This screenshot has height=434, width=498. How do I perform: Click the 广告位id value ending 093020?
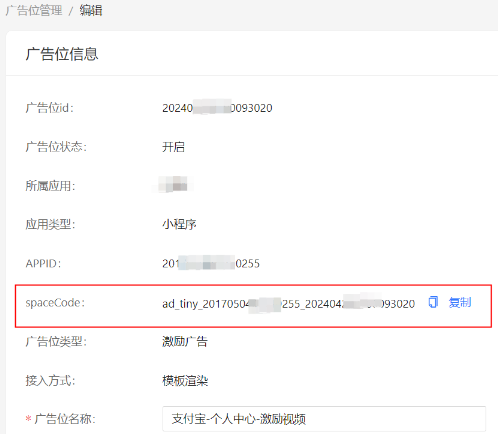[x=217, y=108]
